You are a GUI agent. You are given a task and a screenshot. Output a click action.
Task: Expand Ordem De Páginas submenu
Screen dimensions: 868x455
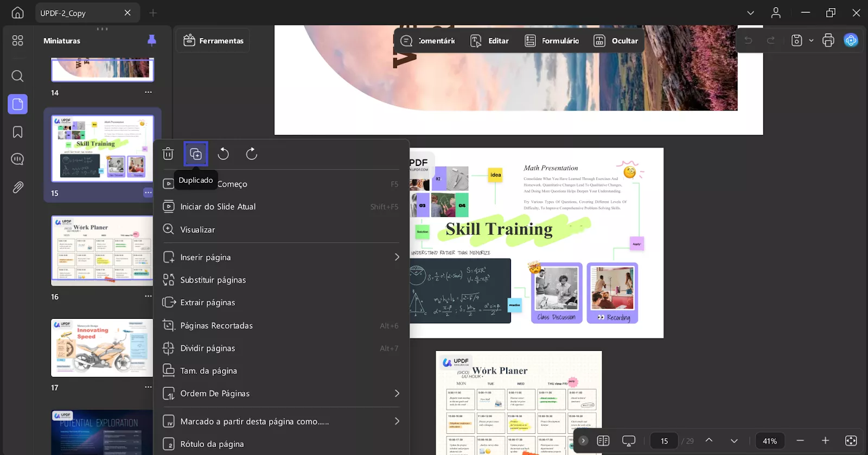[281, 393]
